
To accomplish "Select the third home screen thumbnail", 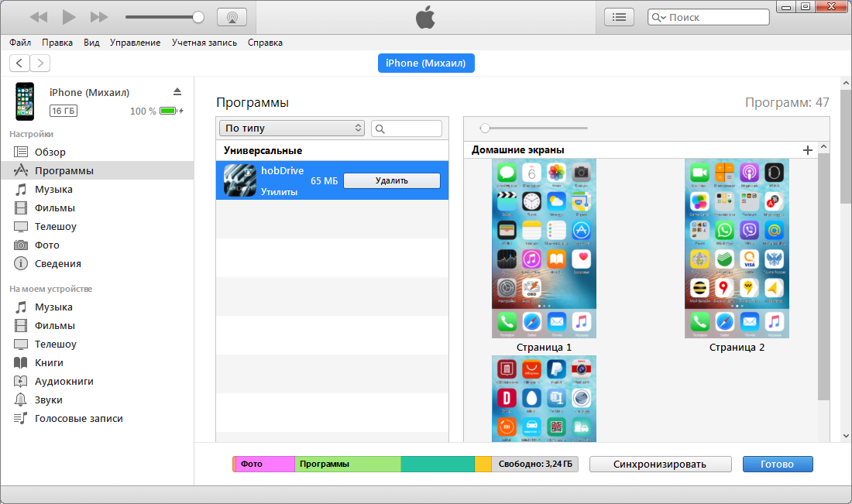I will 544,399.
